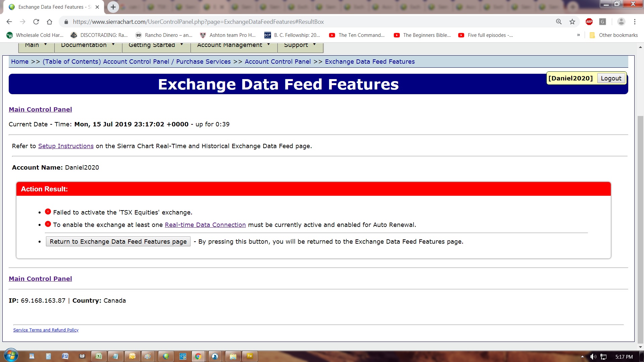Click the browser reload icon
Screen dimensions: 644x362
(36, 22)
